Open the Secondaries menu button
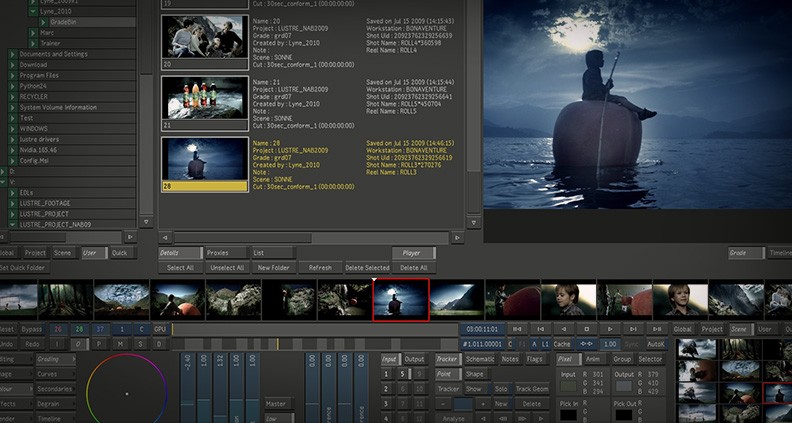792x423 pixels. coord(55,389)
